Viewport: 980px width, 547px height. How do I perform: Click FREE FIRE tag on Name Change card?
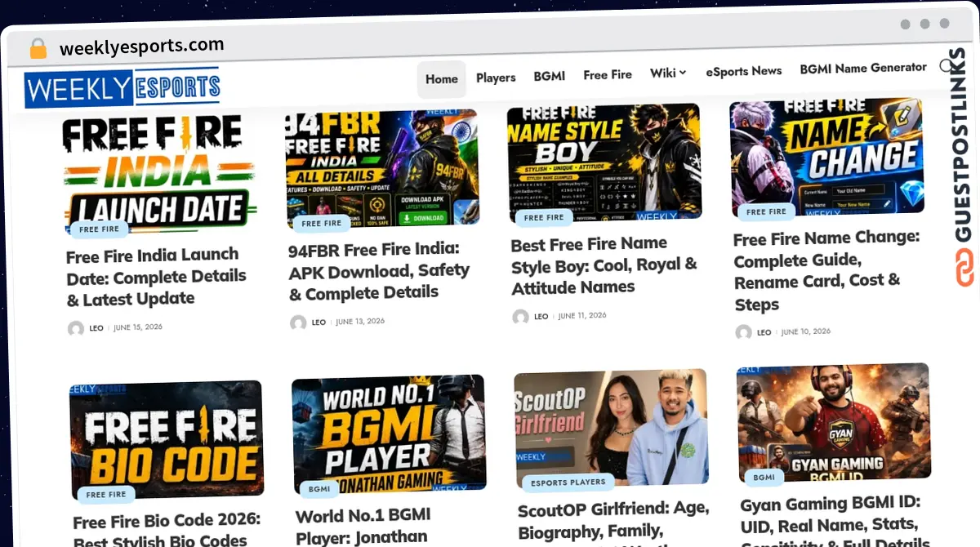click(x=766, y=212)
